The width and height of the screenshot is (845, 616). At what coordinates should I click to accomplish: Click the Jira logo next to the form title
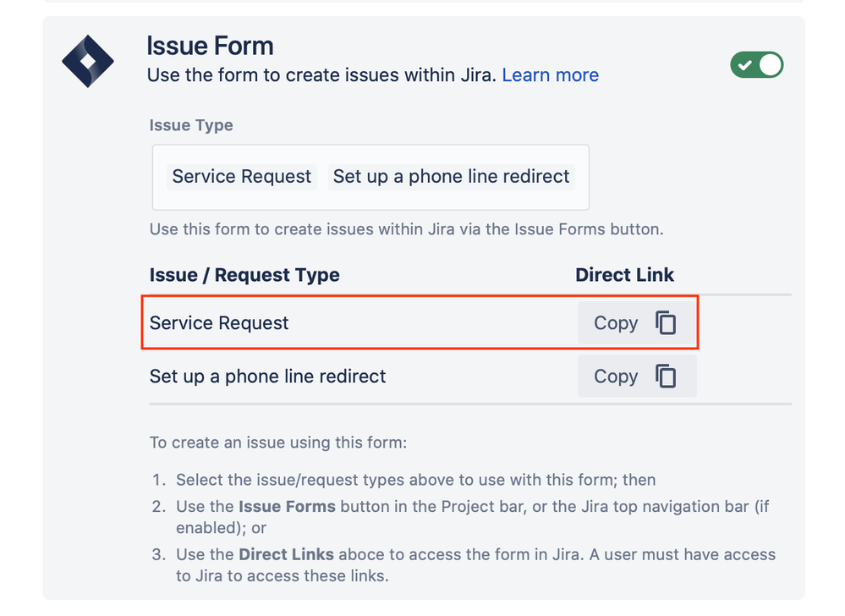click(x=88, y=61)
